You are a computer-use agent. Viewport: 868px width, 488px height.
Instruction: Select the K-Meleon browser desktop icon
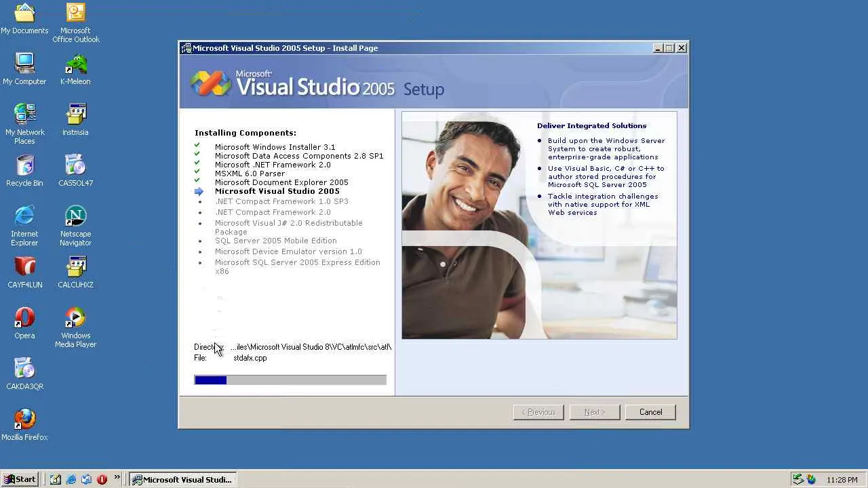pyautogui.click(x=75, y=70)
